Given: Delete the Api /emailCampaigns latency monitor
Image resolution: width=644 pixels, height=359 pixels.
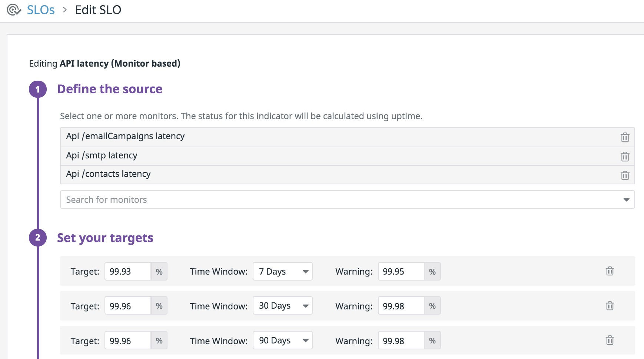Looking at the screenshot, I should point(625,137).
